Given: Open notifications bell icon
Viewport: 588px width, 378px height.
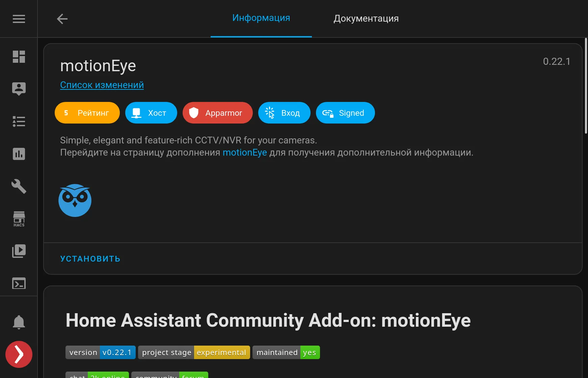Looking at the screenshot, I should pyautogui.click(x=19, y=322).
